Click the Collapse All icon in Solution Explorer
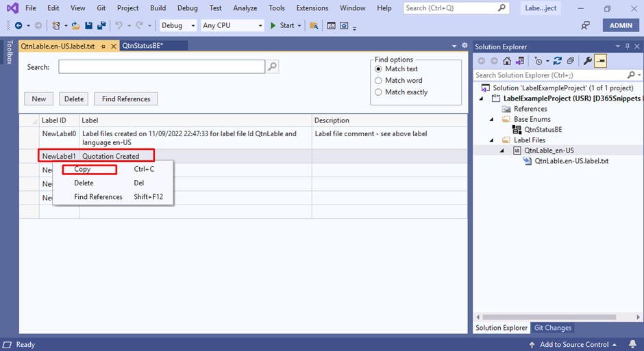This screenshot has width=644, height=351. point(571,61)
